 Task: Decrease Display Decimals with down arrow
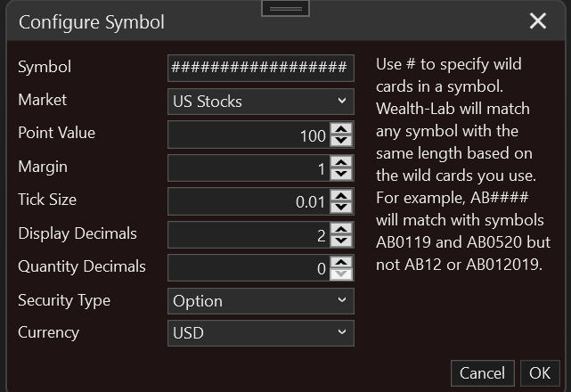(341, 241)
